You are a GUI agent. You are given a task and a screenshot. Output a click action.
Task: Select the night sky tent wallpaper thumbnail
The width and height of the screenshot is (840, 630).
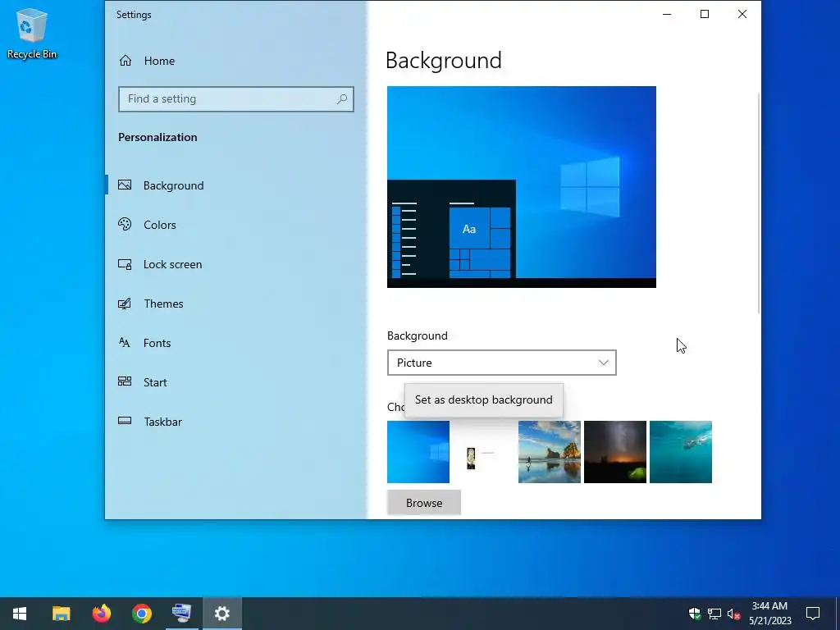pos(615,452)
